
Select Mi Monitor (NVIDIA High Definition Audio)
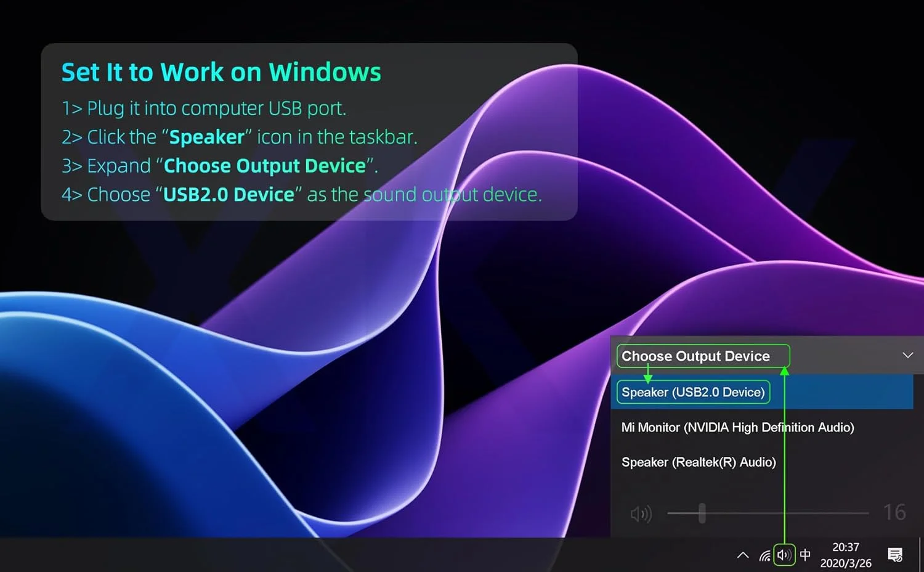coord(737,427)
